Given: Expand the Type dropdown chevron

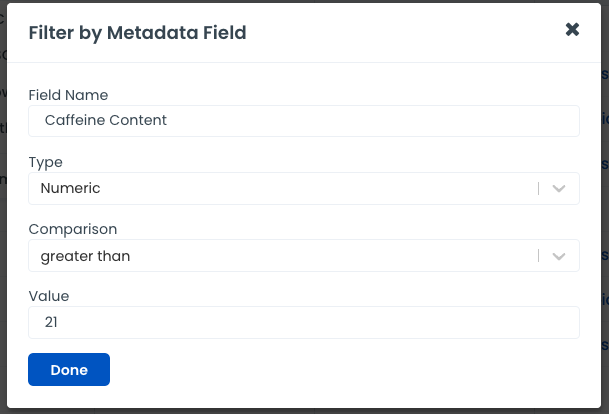Looking at the screenshot, I should 559,188.
